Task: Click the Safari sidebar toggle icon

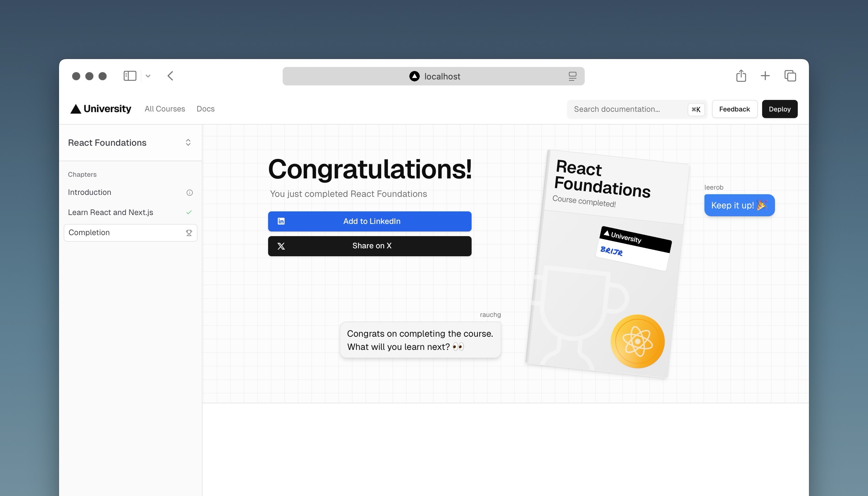Action: point(130,76)
